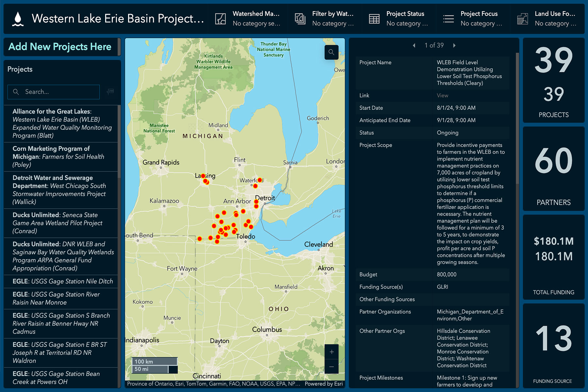Zoom out on the map
This screenshot has width=588, height=392.
(332, 367)
